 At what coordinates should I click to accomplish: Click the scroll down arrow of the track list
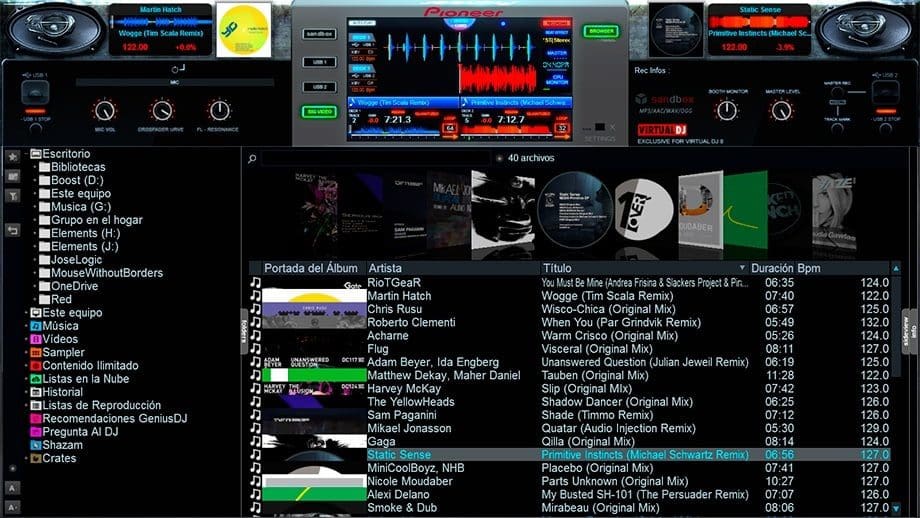pyautogui.click(x=896, y=508)
